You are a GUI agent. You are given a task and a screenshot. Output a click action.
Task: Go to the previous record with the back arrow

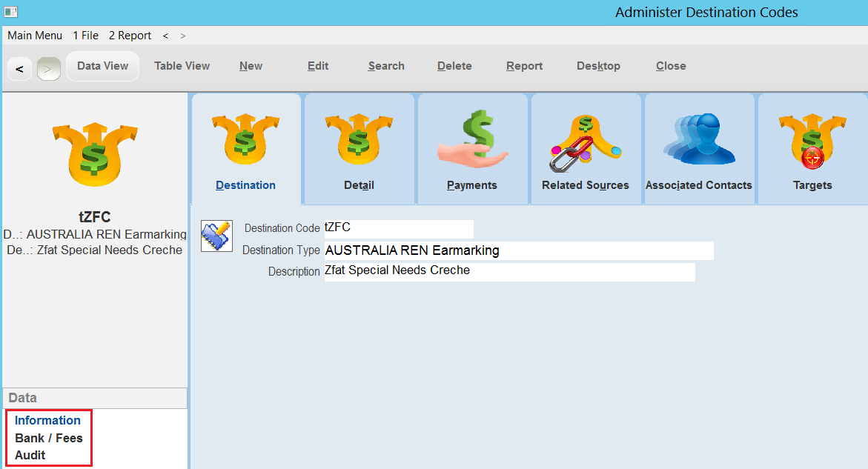19,69
